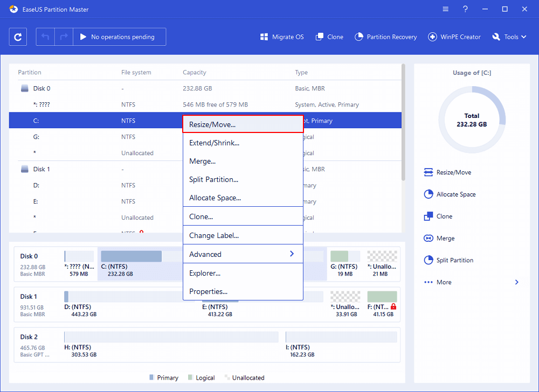The width and height of the screenshot is (539, 392).
Task: Click the Logical legend color swatch
Action: tap(190, 377)
